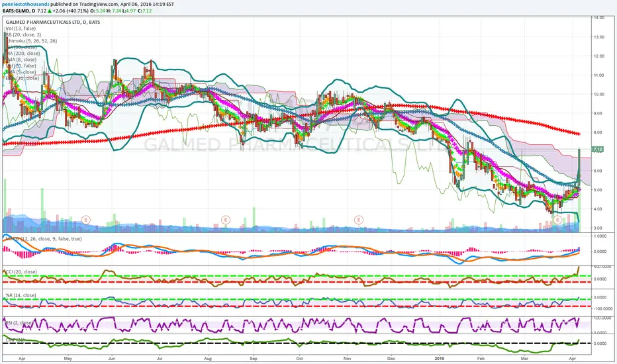Click the 11.00 price axis label
This screenshot has width=617, height=364.
click(x=599, y=75)
